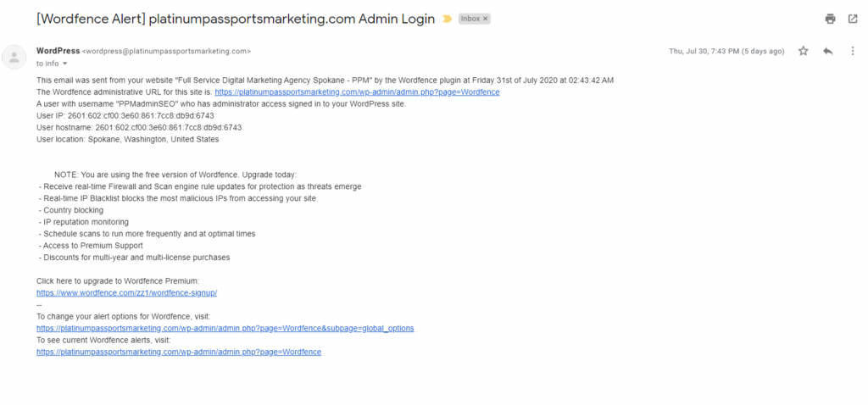Click the User location Spokane line
This screenshot has width=868, height=405.
point(128,140)
